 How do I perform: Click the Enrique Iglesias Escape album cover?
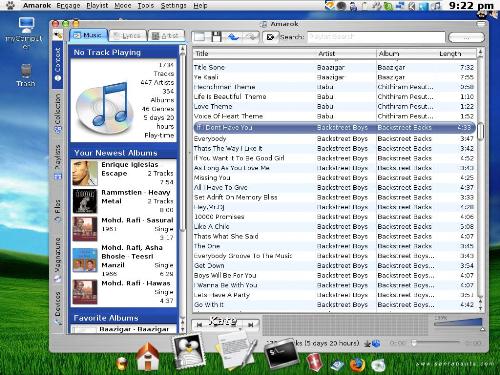(x=85, y=173)
